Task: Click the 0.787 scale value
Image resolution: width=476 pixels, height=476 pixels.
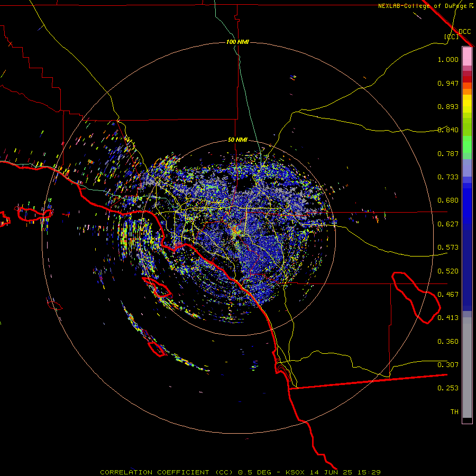Action: coord(448,153)
